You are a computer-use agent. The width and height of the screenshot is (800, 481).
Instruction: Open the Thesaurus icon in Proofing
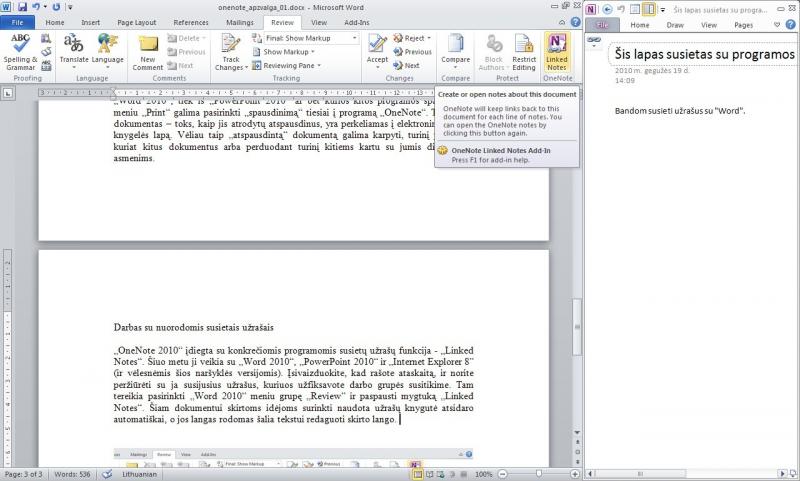coord(46,52)
